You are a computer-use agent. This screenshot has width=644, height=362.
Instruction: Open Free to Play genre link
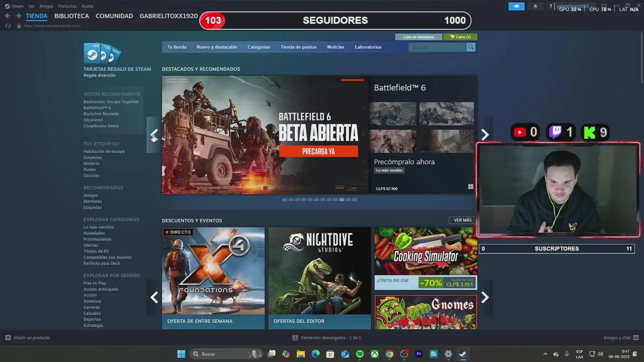95,283
